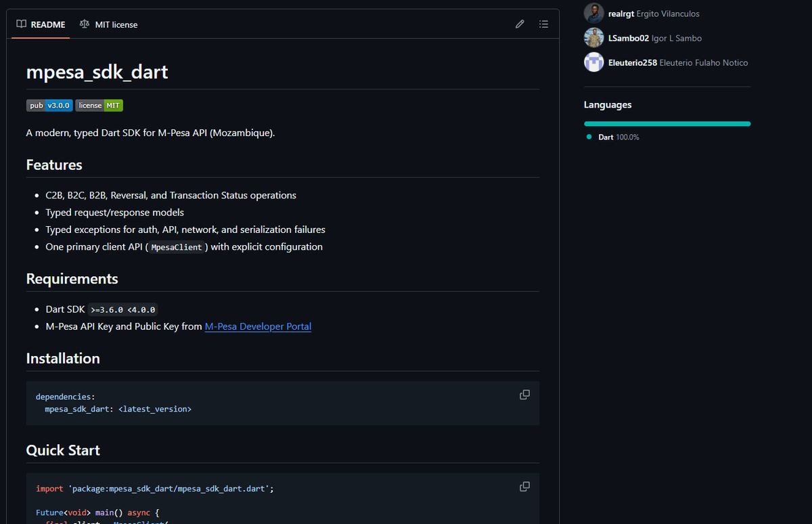Copy the dependencies code block

(x=524, y=395)
